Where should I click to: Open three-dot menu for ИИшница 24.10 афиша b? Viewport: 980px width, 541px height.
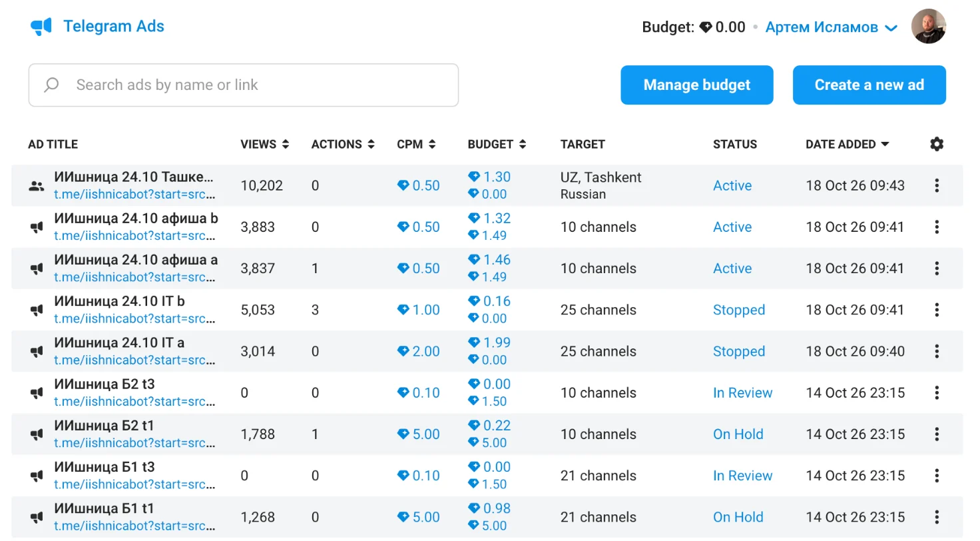tap(937, 227)
